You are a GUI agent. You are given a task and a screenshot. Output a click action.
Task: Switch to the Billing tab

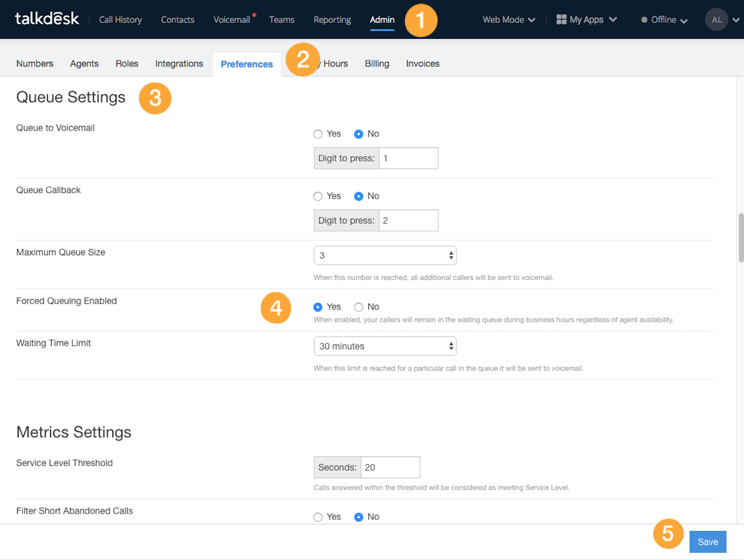pyautogui.click(x=377, y=64)
